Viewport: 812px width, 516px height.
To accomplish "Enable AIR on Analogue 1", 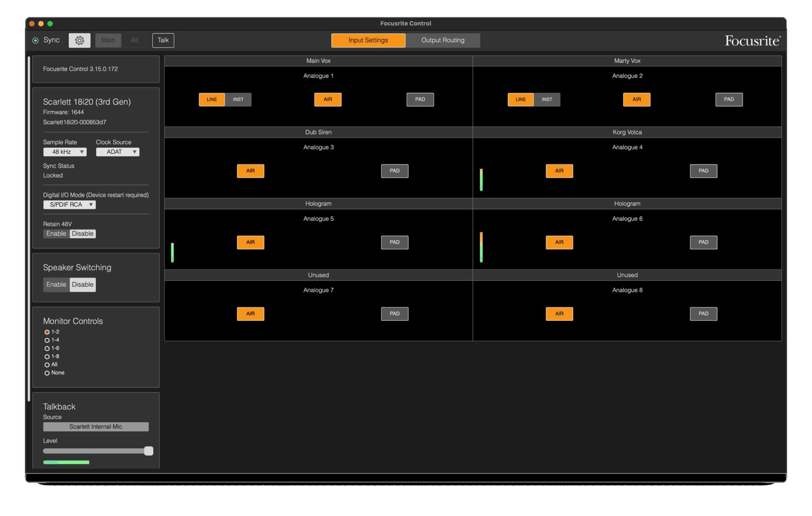I will point(328,99).
